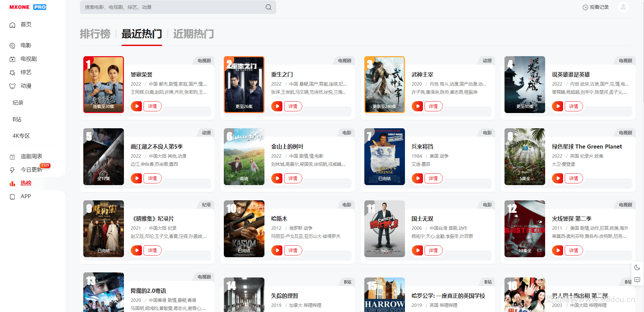Select the 动漫 anime icon in sidebar
This screenshot has width=644, height=312.
click(12, 86)
